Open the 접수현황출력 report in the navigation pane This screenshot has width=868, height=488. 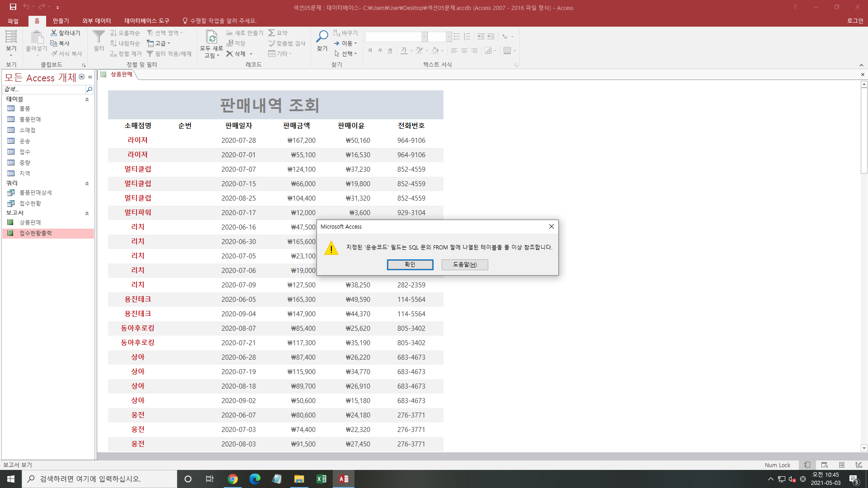point(35,233)
